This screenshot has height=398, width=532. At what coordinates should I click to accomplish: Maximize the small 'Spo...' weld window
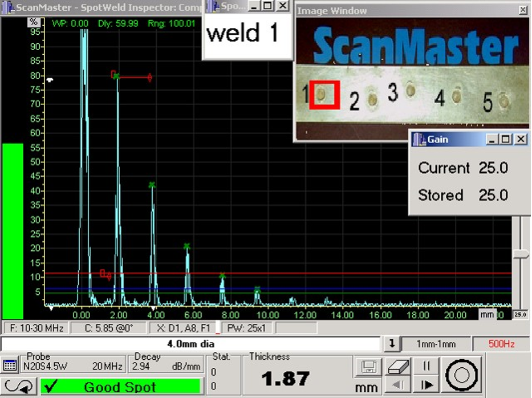click(x=267, y=6)
